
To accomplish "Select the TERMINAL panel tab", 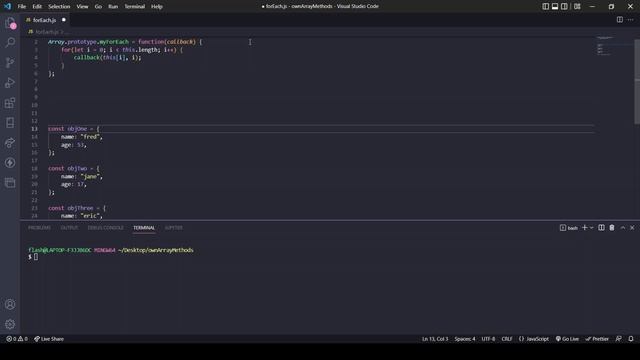I will (144, 228).
